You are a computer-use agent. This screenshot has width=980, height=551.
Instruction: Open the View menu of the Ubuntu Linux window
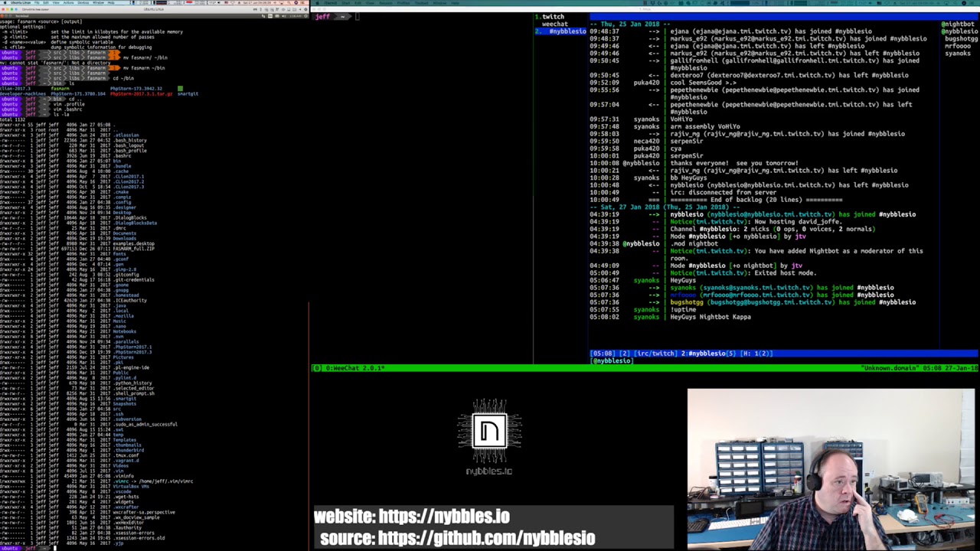[56, 2]
